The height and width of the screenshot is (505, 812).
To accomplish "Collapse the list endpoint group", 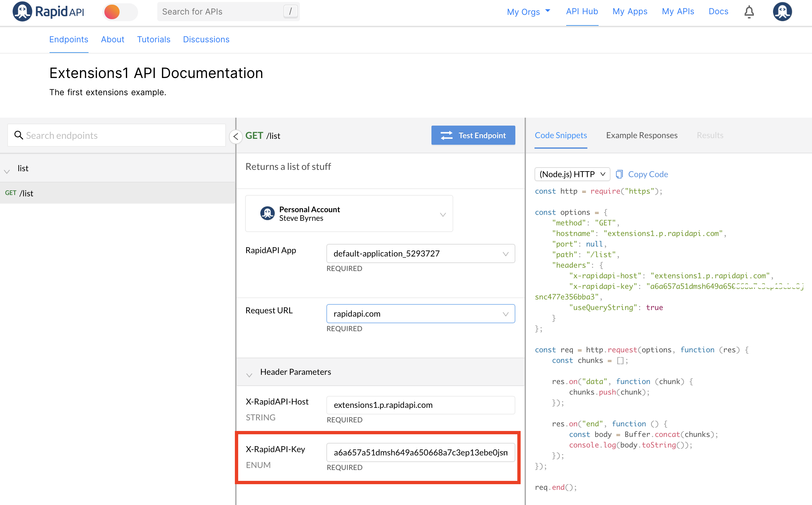I will [7, 171].
